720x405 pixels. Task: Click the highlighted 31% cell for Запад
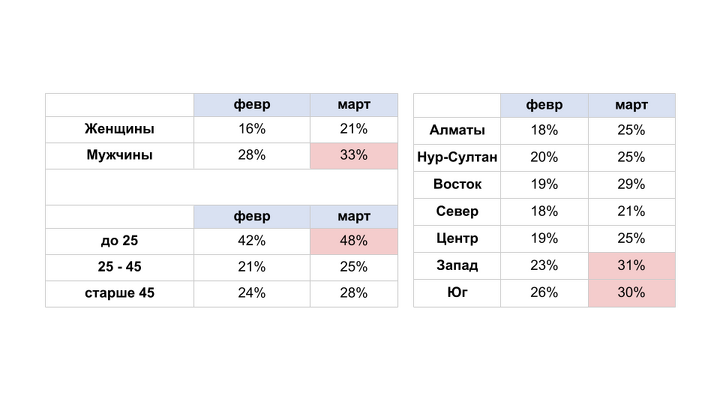click(x=631, y=266)
